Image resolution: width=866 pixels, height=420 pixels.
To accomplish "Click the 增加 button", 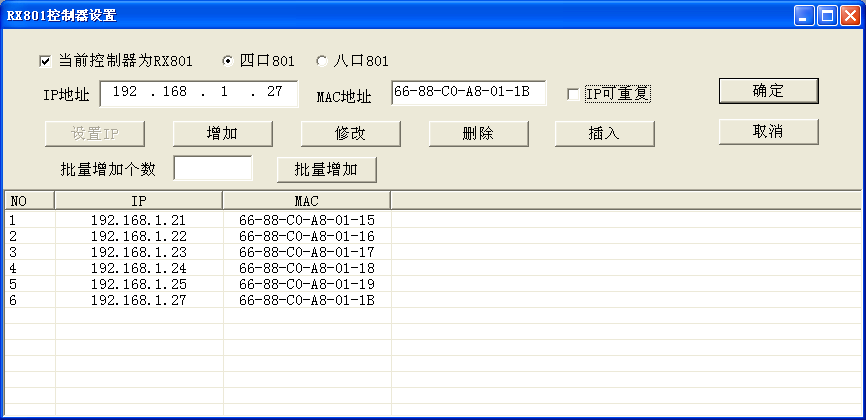I will (x=223, y=134).
